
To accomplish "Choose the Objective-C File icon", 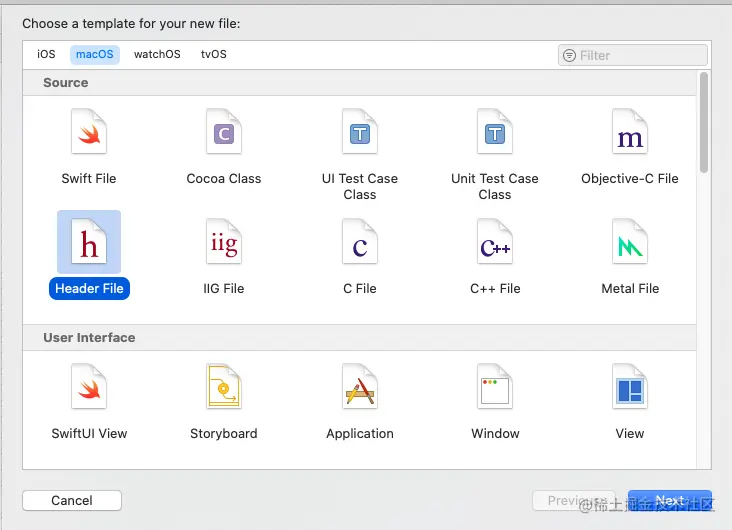I will coord(630,132).
